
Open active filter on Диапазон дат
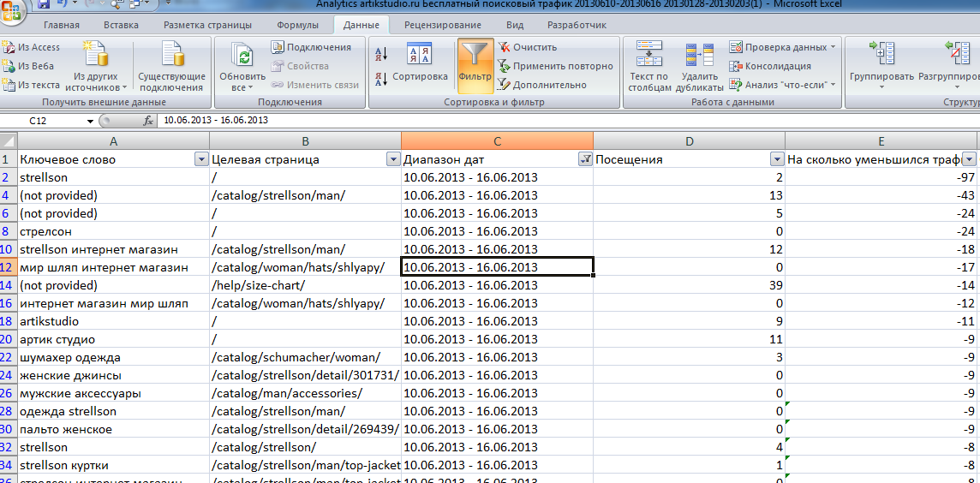pyautogui.click(x=586, y=160)
